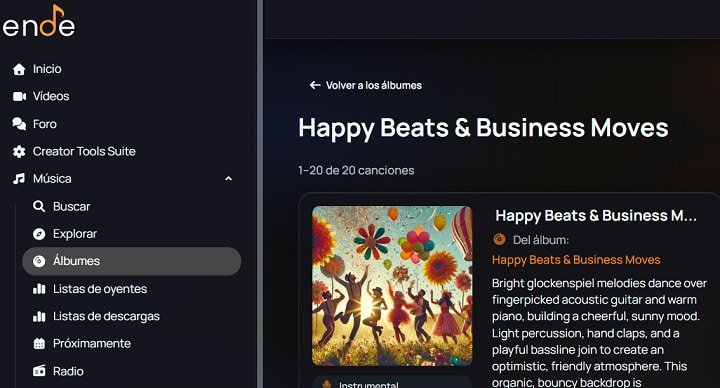Screen dimensions: 720x388
Task: Click the compass icon beside Explorar
Action: pyautogui.click(x=39, y=234)
